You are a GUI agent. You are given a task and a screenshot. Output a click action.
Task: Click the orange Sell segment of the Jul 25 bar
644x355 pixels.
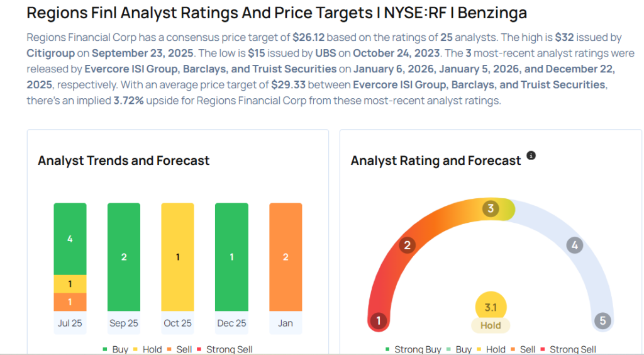tap(70, 302)
